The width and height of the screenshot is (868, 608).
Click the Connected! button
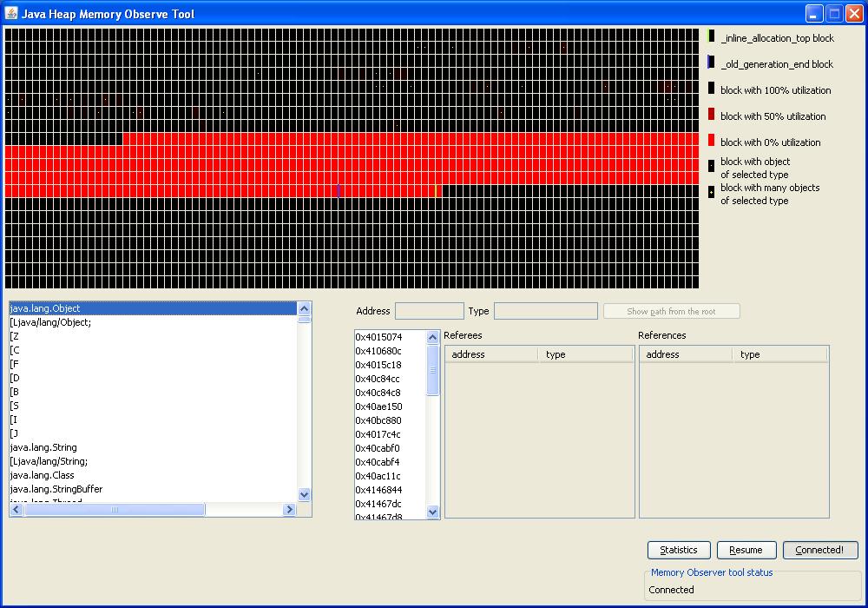coord(820,550)
